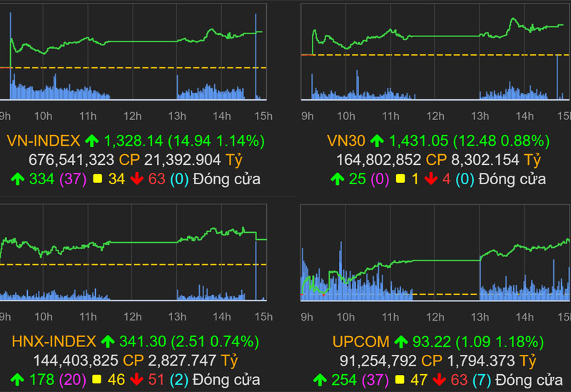The image size is (571, 392).
Task: Click the UPCOM floor count (7)
Action: click(x=482, y=380)
